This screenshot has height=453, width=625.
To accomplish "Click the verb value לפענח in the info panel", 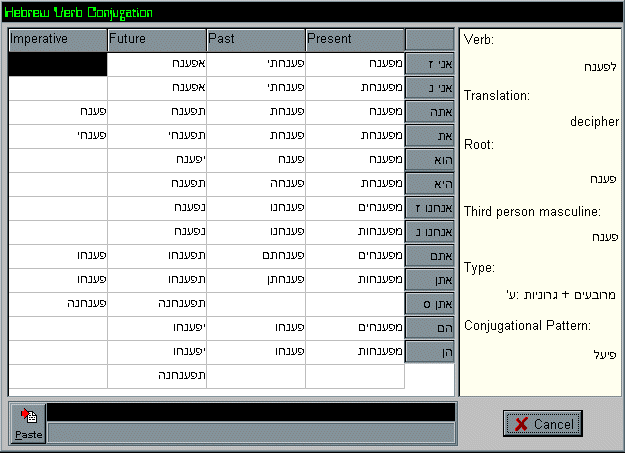I will [x=600, y=67].
